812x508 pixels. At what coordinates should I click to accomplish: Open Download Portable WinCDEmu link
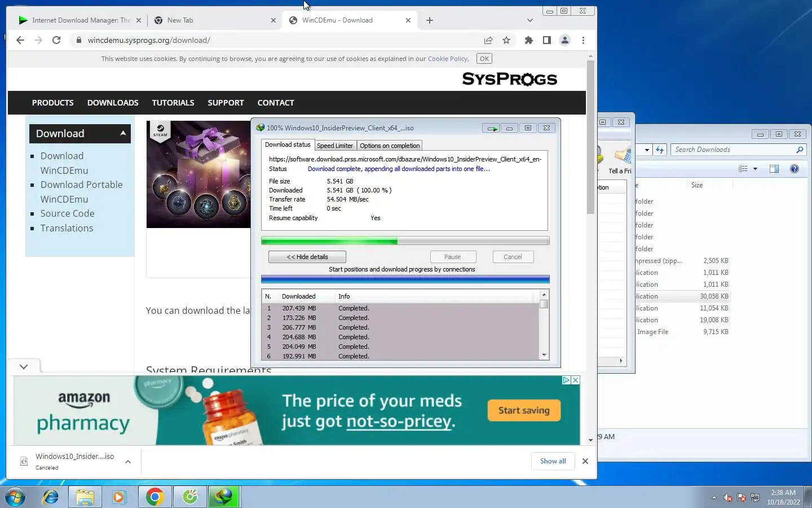tap(81, 192)
